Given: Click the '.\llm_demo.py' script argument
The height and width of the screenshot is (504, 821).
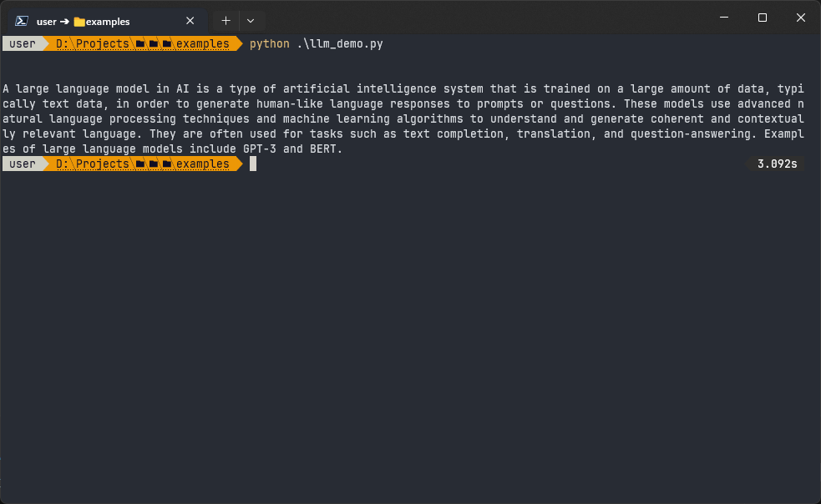Looking at the screenshot, I should click(x=340, y=44).
